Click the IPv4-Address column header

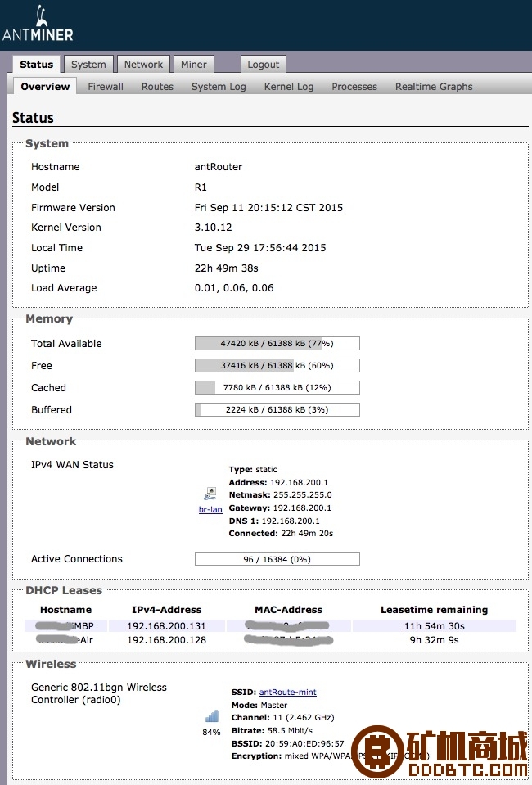[x=167, y=610]
